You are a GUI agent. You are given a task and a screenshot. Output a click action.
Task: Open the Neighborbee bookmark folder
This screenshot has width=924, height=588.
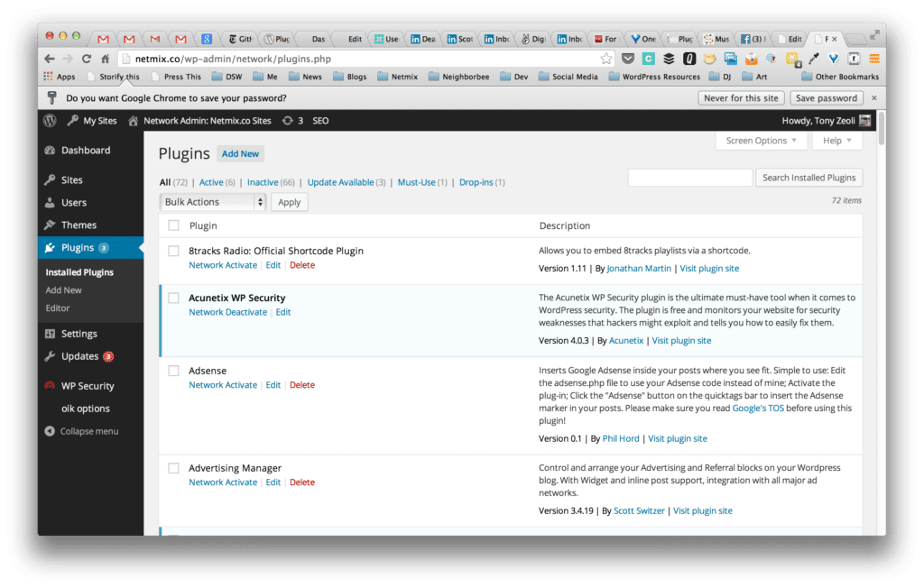[458, 76]
